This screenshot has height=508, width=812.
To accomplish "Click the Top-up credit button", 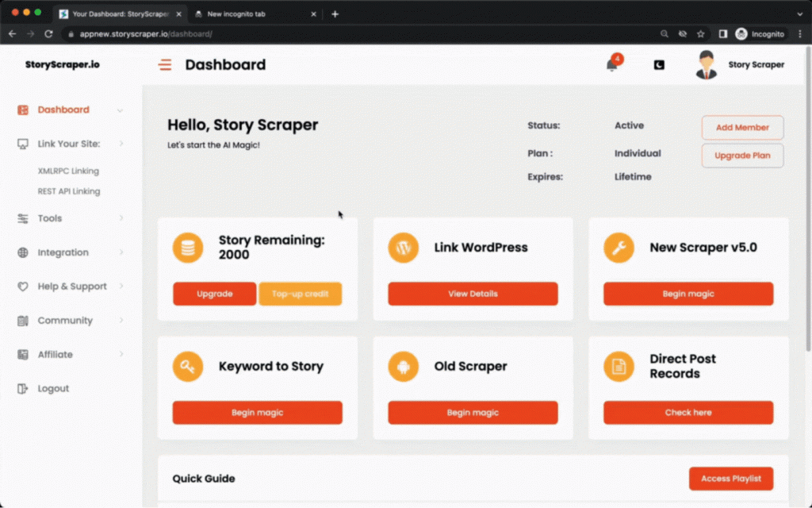I will (x=300, y=294).
